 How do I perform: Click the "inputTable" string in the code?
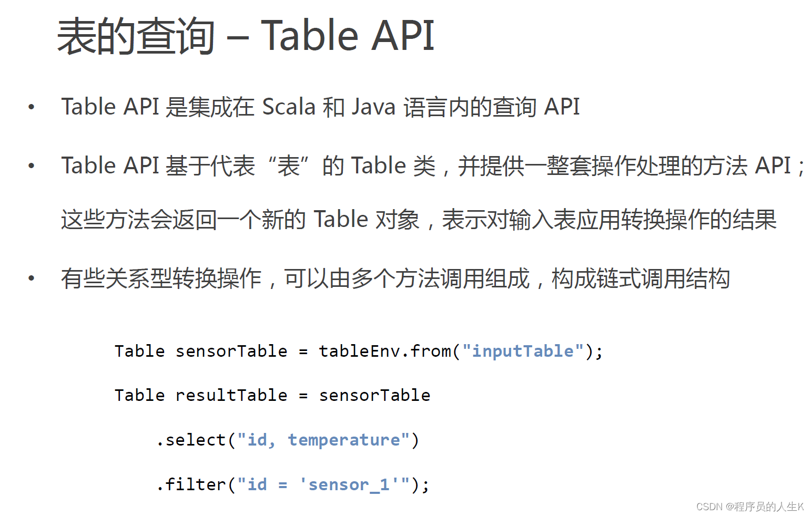click(x=522, y=351)
